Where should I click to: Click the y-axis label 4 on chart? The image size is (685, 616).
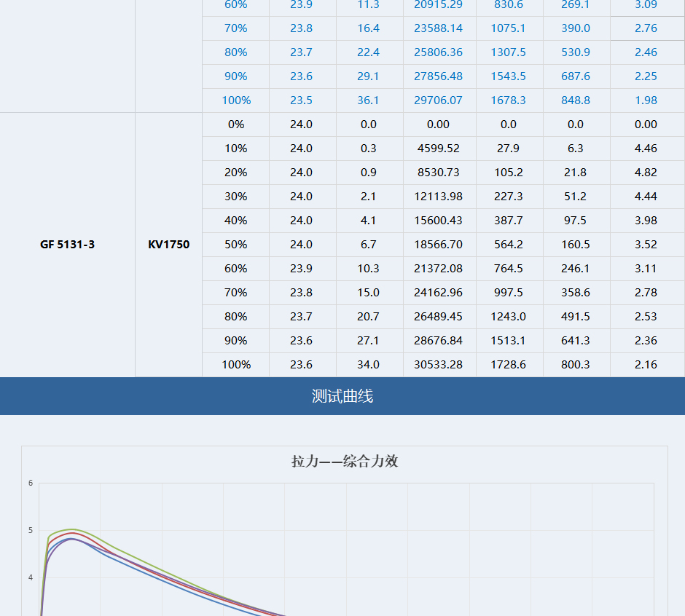coord(31,577)
